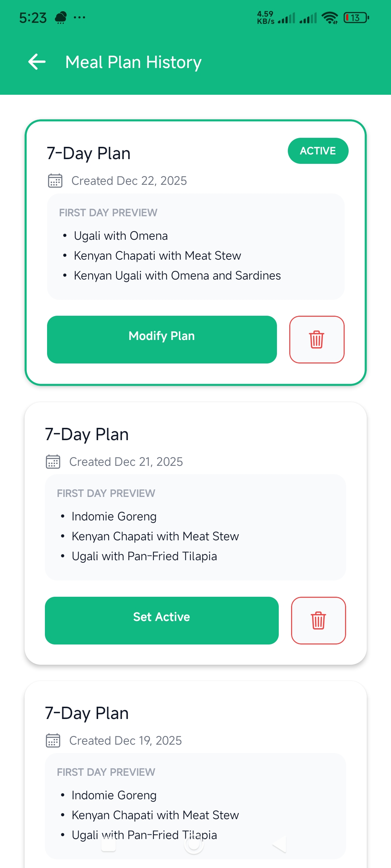Tap Modify Plan on the active plan
Image resolution: width=391 pixels, height=868 pixels.
pos(162,336)
